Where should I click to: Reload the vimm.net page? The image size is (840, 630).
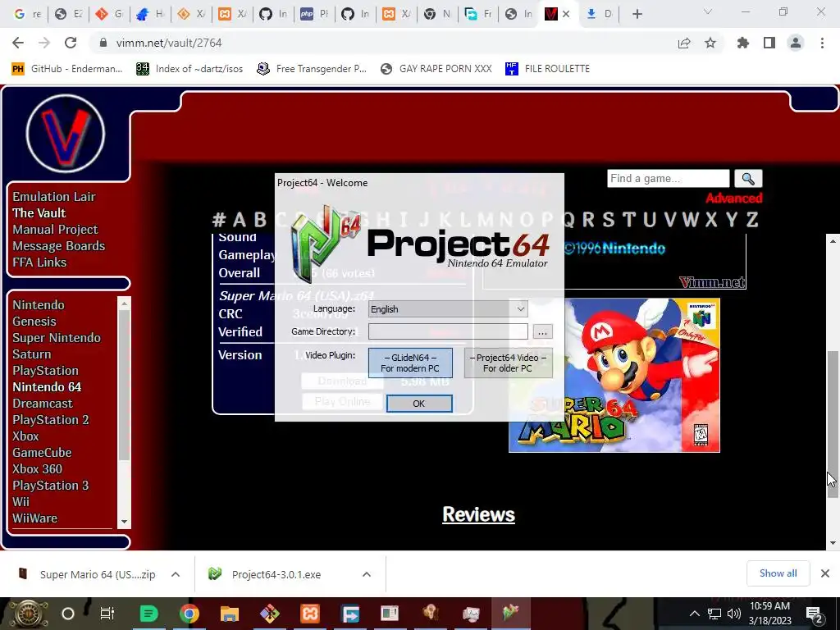(71, 43)
